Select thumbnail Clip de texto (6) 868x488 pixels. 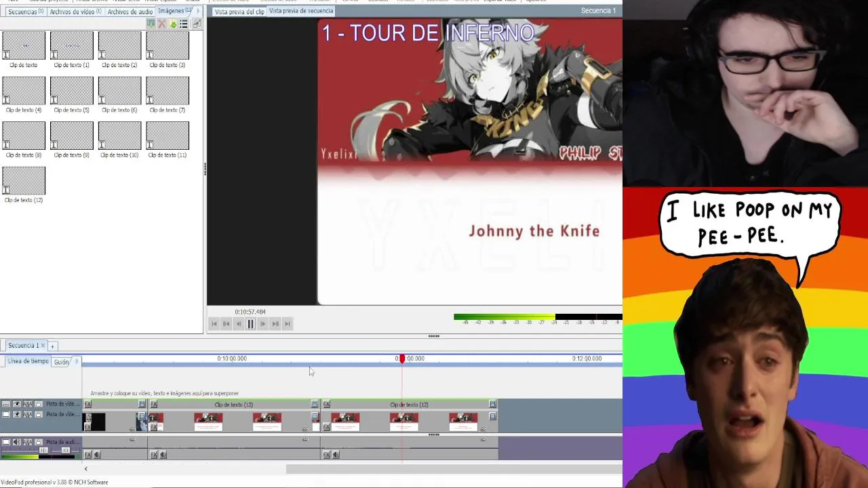pyautogui.click(x=119, y=90)
